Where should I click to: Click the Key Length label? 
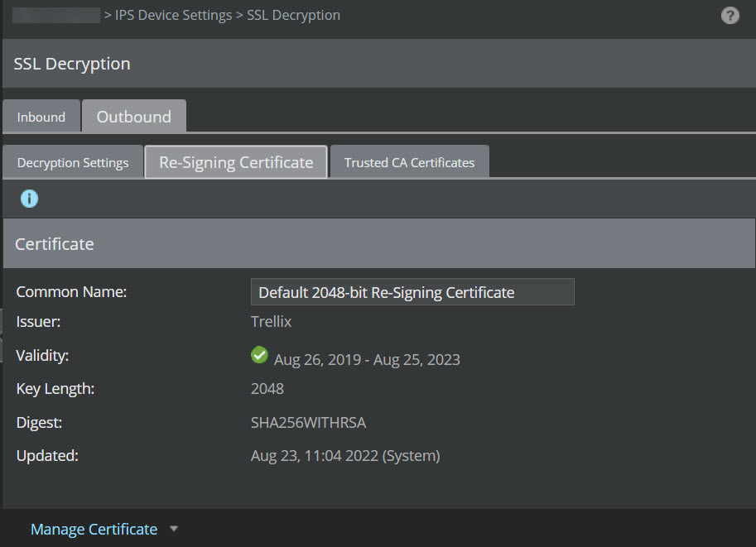pyautogui.click(x=55, y=389)
